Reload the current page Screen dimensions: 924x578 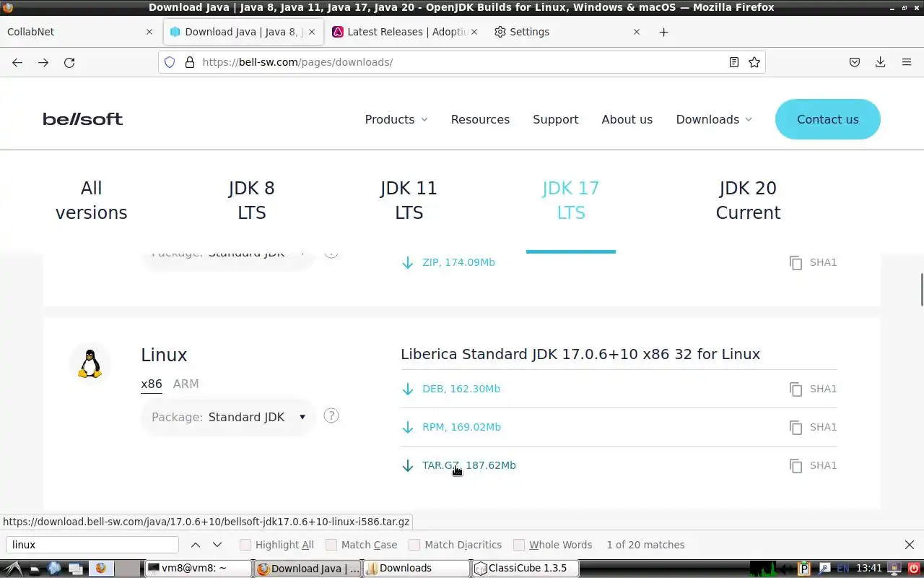coord(69,62)
